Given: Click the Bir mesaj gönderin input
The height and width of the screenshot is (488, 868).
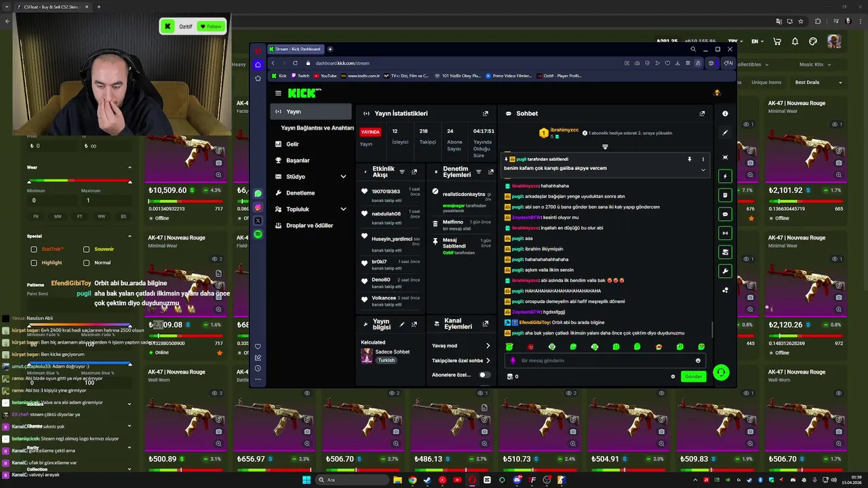Looking at the screenshot, I should [x=604, y=361].
